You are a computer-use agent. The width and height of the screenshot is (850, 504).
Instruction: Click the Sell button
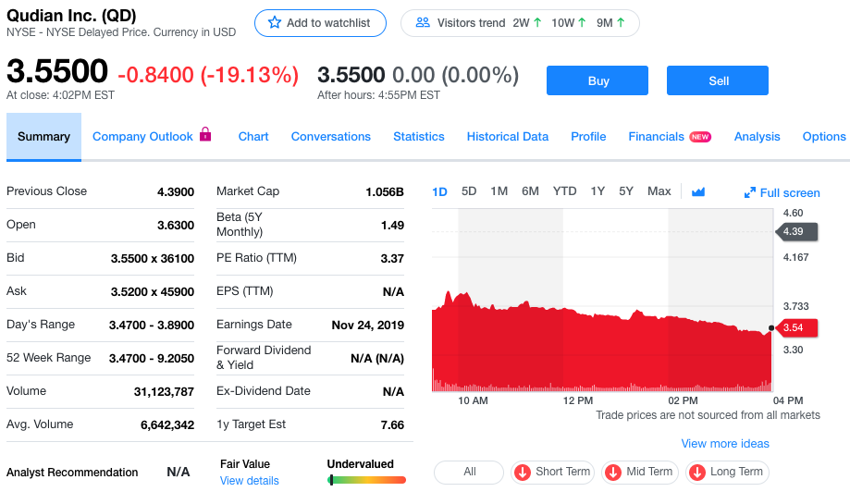(x=718, y=80)
